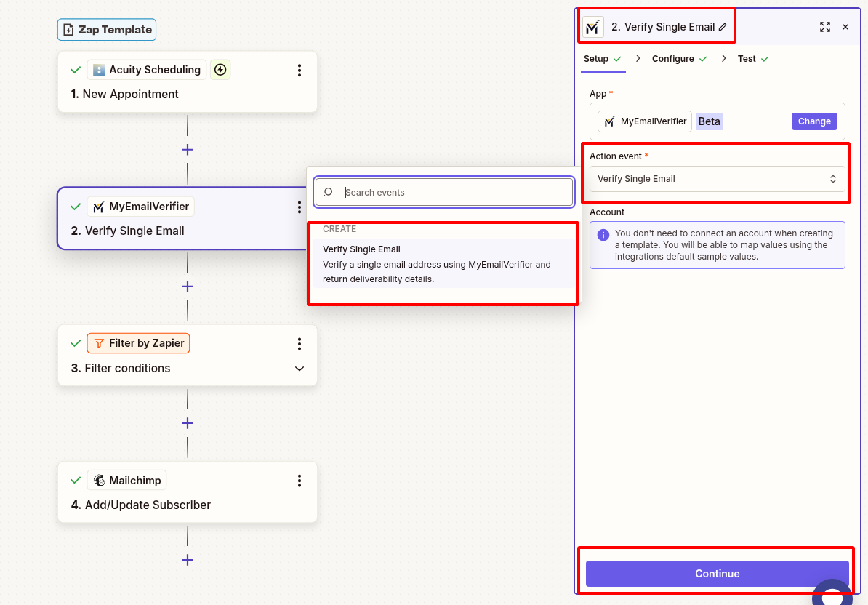Click the Zap Template button
Viewport: 868px width, 605px height.
[106, 29]
